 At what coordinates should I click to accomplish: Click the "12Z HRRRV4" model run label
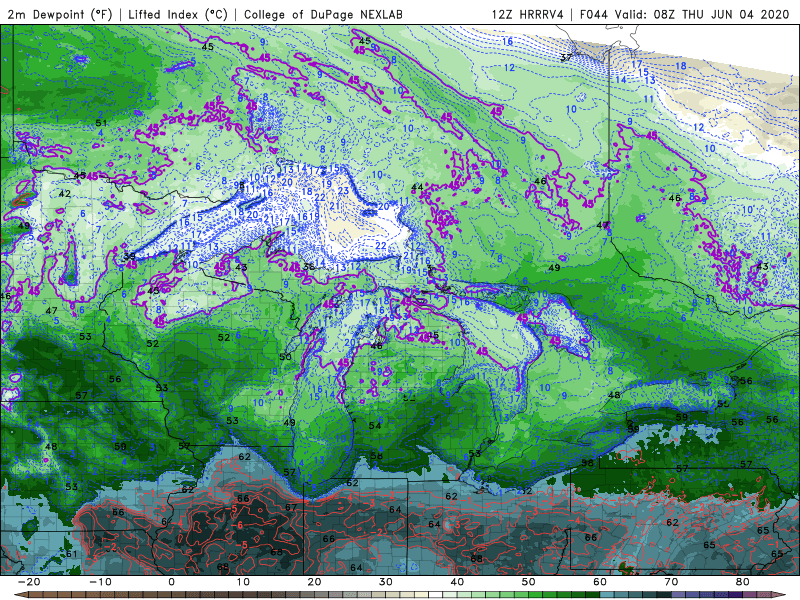click(527, 14)
